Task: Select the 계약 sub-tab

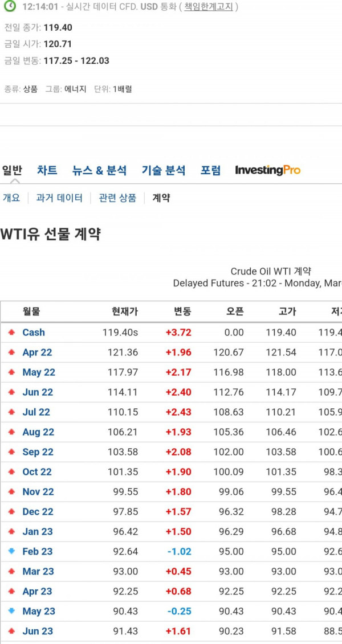Action: pos(161,198)
